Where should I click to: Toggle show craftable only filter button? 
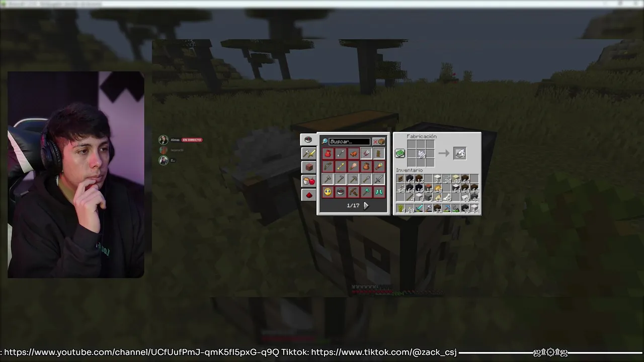(x=379, y=142)
